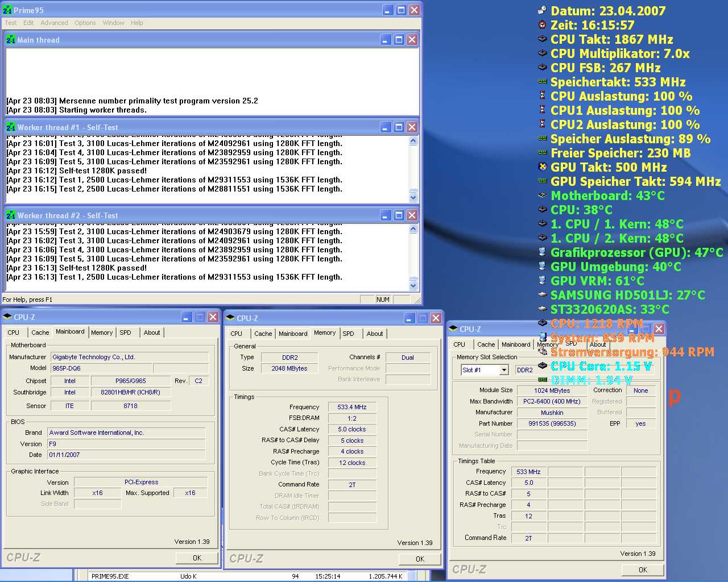728x582 pixels.
Task: Switch to Cache tab in SPD CPU-Z window
Action: tap(486, 344)
